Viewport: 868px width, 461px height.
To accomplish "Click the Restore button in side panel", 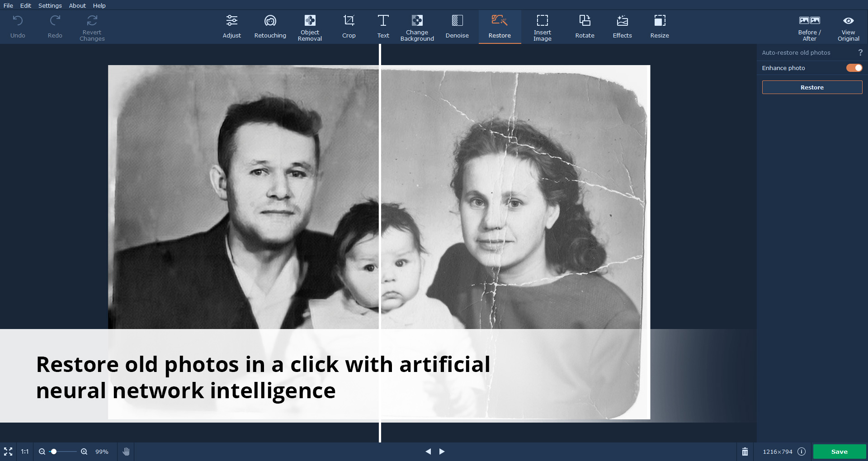I will point(812,87).
